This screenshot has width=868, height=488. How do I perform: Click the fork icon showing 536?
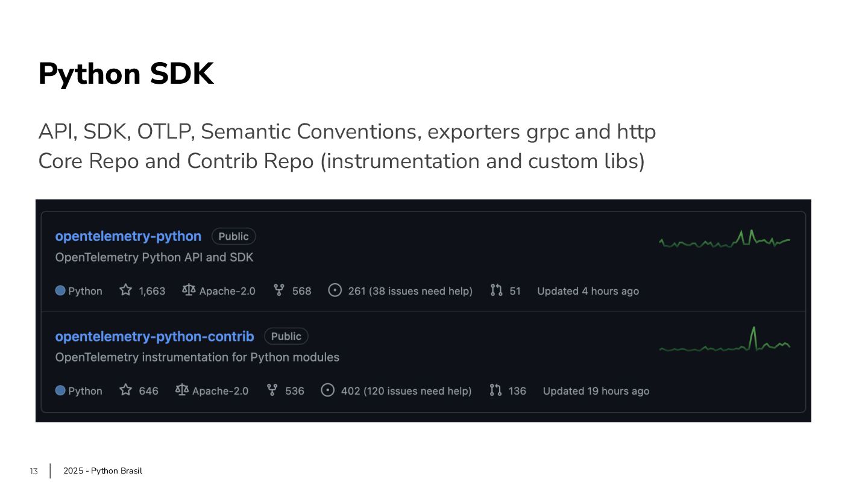click(x=272, y=390)
